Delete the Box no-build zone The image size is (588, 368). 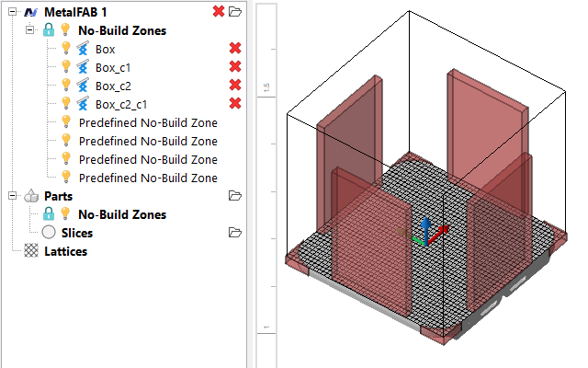(235, 48)
